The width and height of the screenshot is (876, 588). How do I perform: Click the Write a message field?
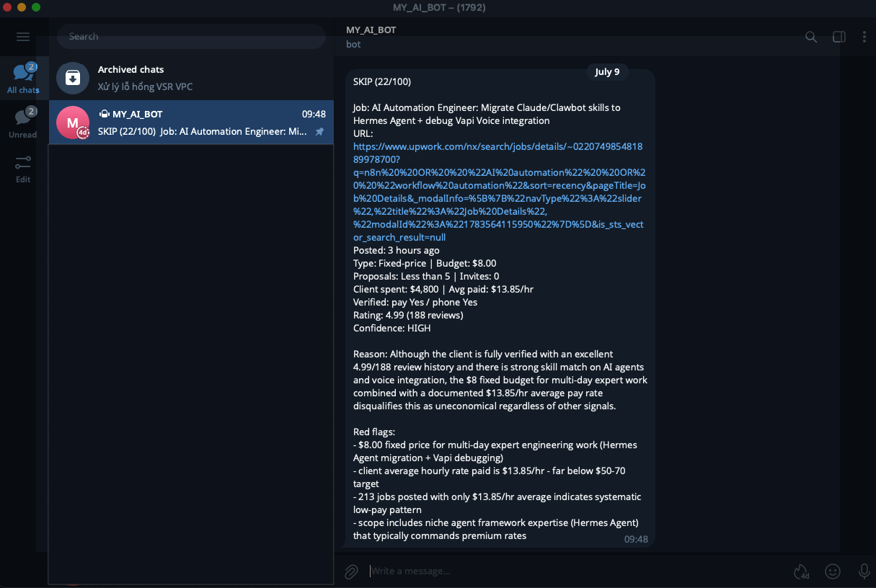pos(577,571)
